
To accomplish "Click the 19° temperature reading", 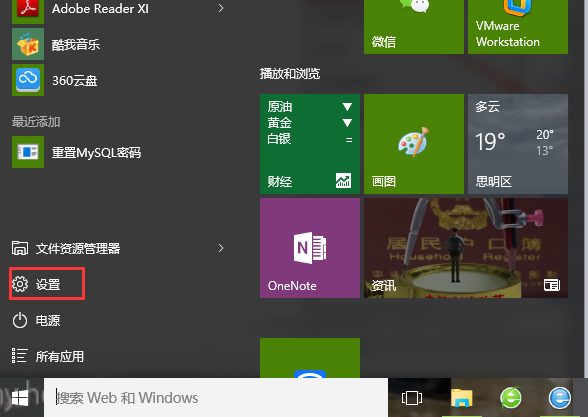I will pyautogui.click(x=490, y=142).
